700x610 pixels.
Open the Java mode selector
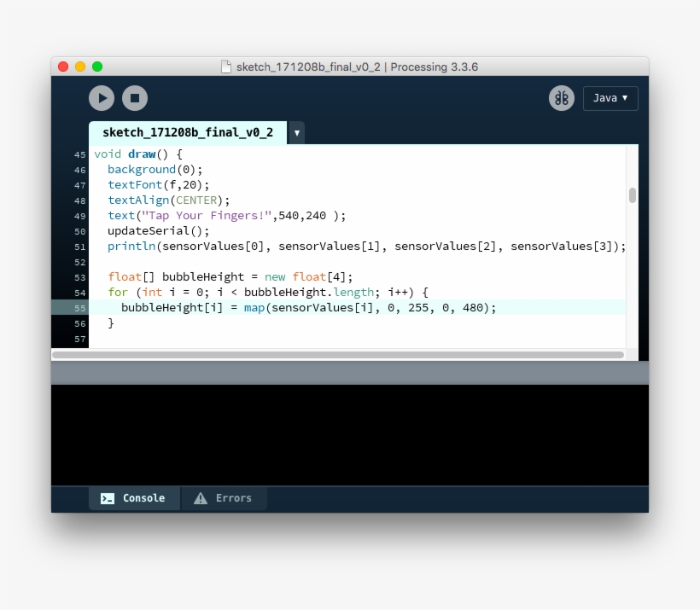click(x=610, y=98)
